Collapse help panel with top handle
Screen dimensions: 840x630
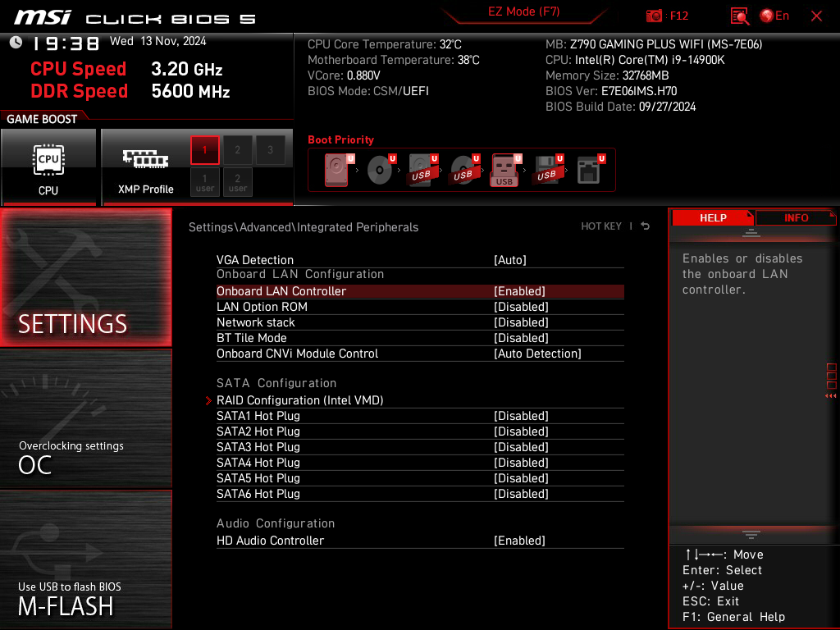pos(751,232)
